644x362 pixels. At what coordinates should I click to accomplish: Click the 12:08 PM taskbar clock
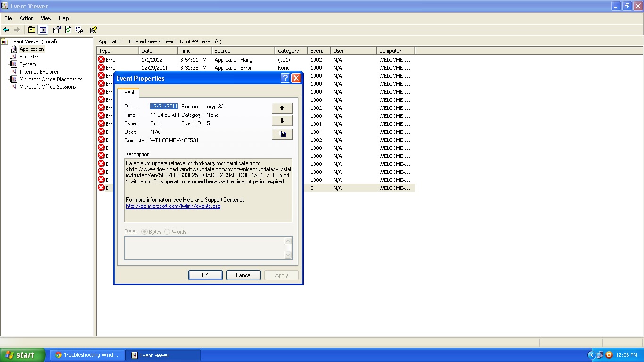pos(627,355)
